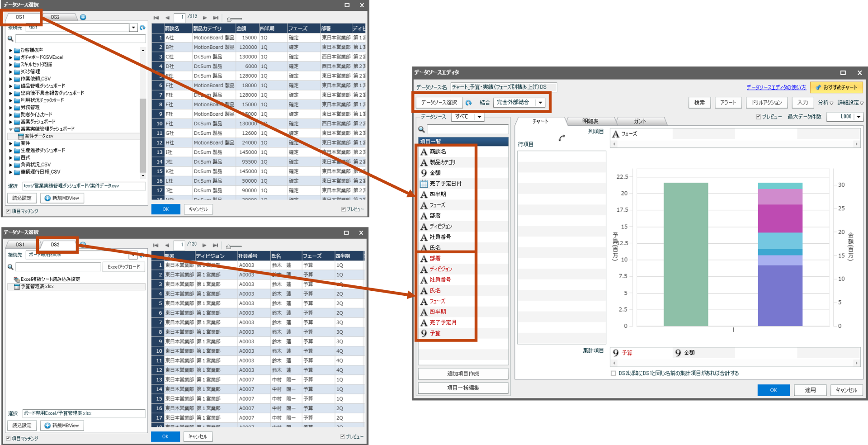Switch to チャート tab in editor
Viewport: 868px width, 445px height.
pyautogui.click(x=540, y=121)
